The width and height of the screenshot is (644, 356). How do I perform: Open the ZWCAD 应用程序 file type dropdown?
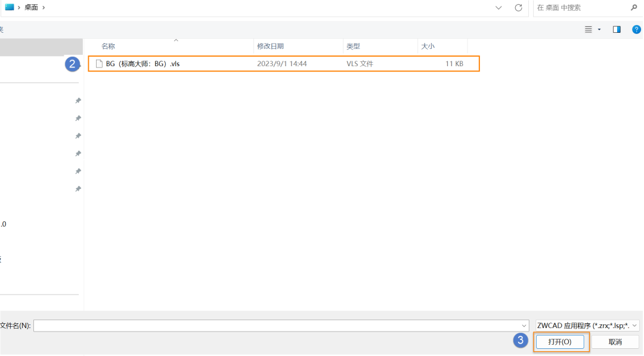pos(587,326)
